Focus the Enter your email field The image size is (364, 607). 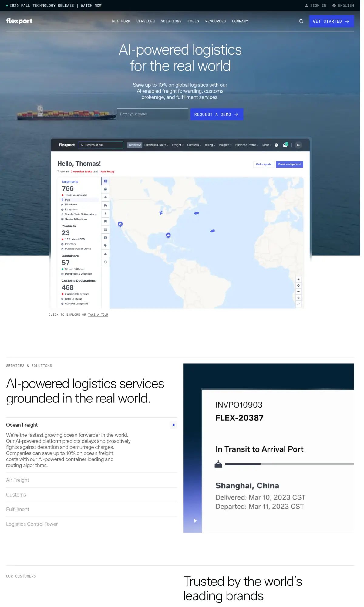pyautogui.click(x=153, y=114)
